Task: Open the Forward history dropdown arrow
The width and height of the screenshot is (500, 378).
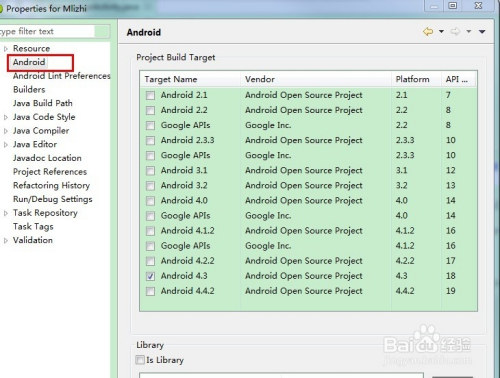Action: click(469, 32)
